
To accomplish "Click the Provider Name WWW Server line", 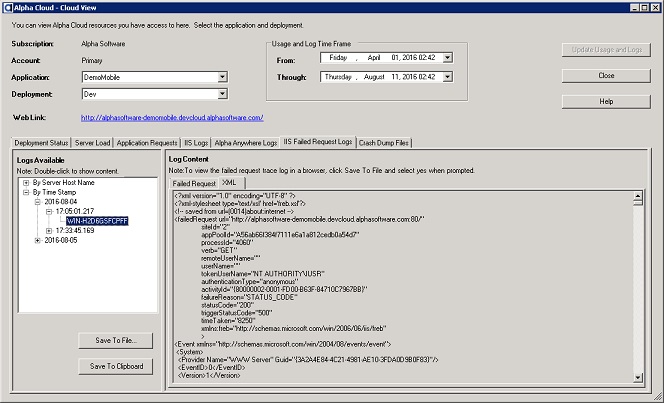I will [x=308, y=359].
